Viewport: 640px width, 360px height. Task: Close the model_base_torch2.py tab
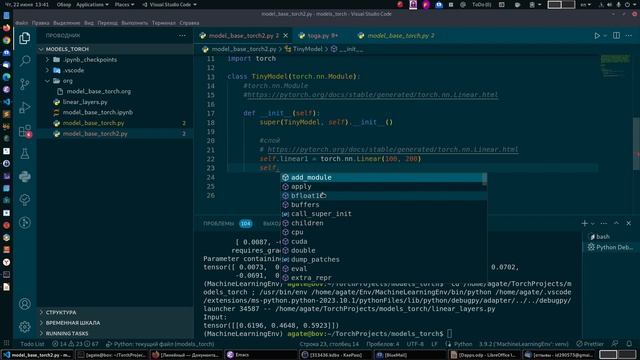pos(286,36)
